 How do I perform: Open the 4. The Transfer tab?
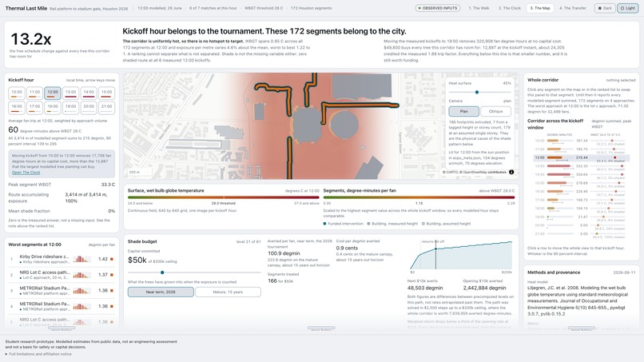(x=573, y=8)
